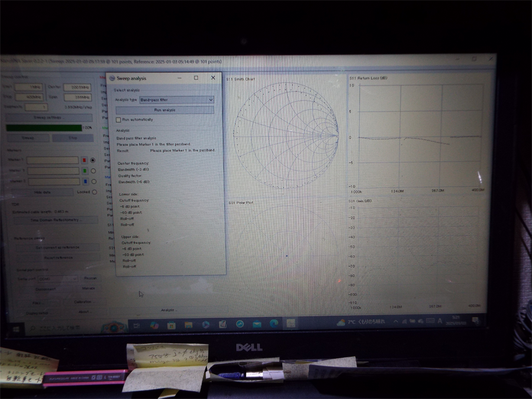Click the red Marker 1 color swatch
This screenshot has width=532, height=399.
[x=85, y=161]
